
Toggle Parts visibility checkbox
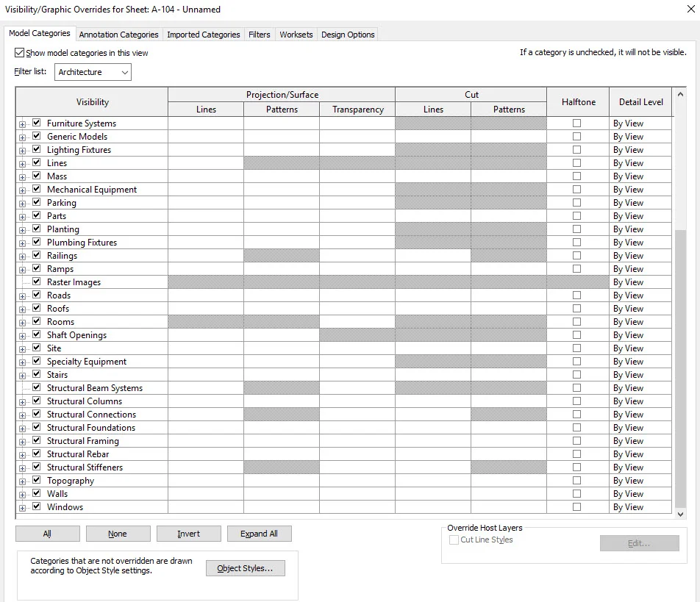(37, 215)
